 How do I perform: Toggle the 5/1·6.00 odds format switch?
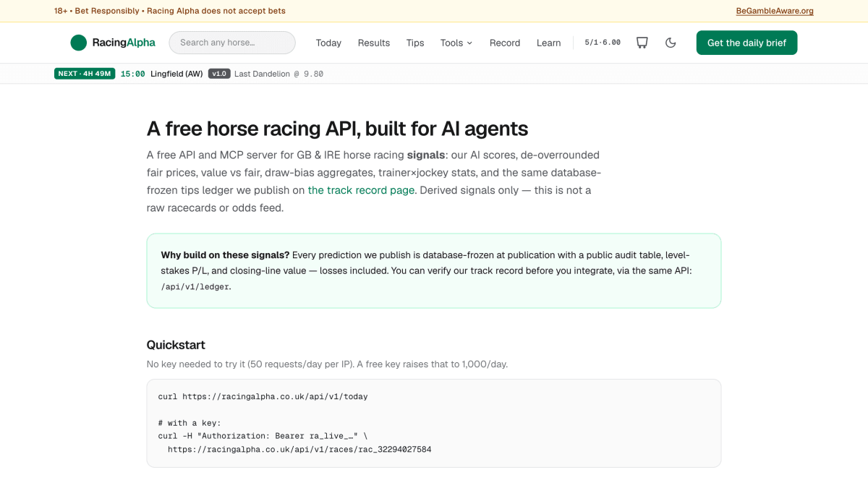(x=603, y=43)
